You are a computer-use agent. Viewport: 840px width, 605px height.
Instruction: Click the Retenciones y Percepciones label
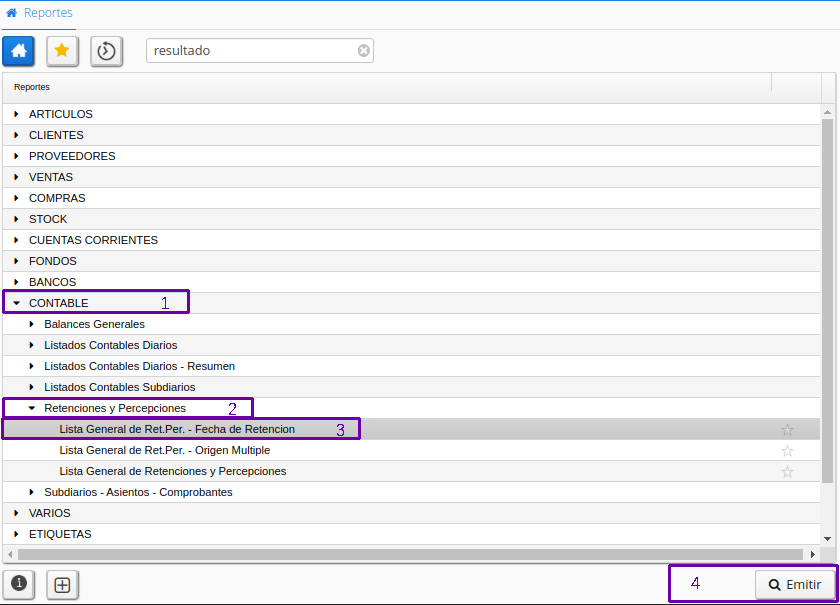coord(115,408)
